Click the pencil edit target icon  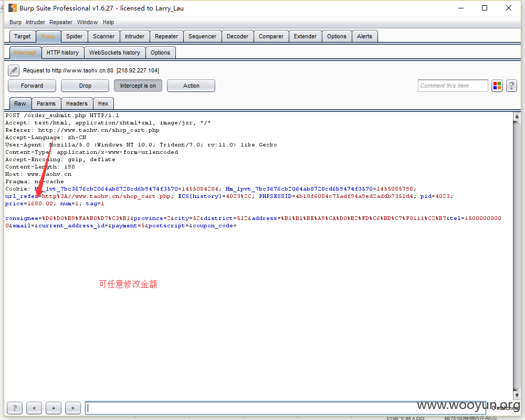click(x=14, y=70)
